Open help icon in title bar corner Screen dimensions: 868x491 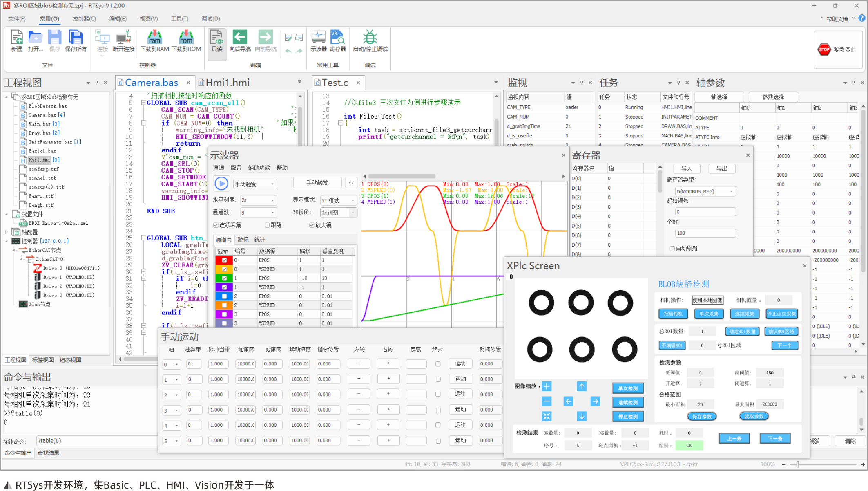pos(861,18)
